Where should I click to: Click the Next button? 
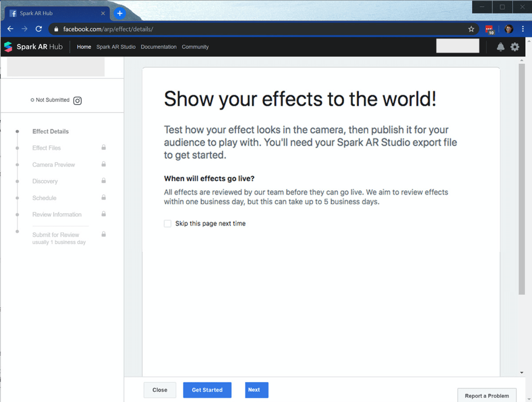click(x=257, y=390)
